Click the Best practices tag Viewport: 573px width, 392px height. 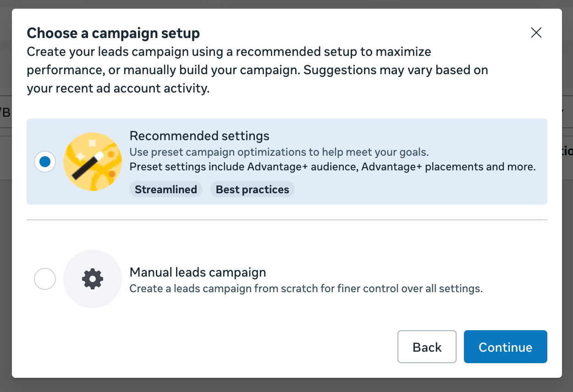pos(253,190)
